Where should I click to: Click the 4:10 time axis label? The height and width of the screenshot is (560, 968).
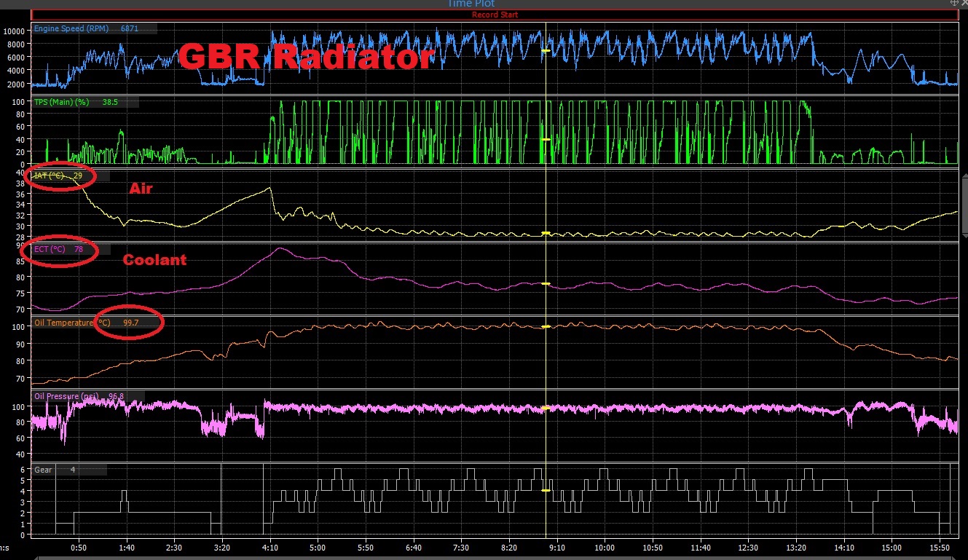pos(270,547)
